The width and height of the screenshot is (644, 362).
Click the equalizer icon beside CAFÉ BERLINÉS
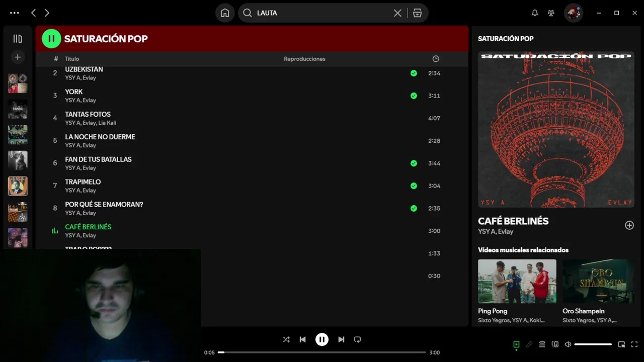coord(55,231)
